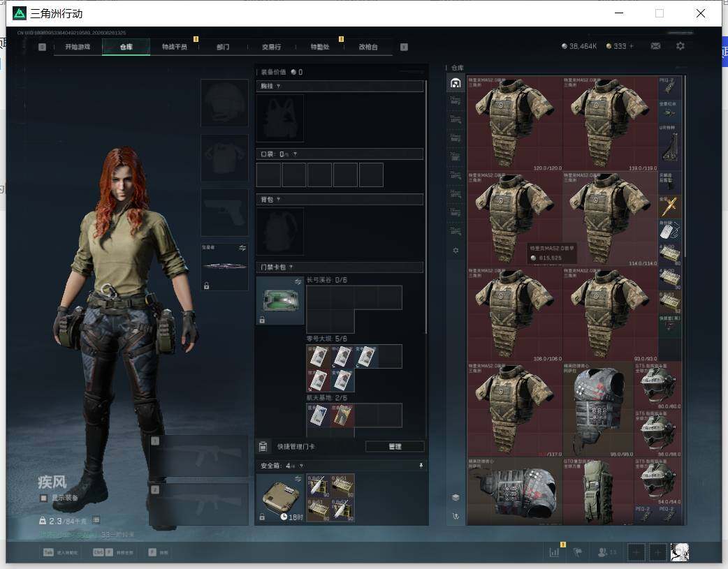
Task: Click the weight details list icon
Action: click(96, 520)
